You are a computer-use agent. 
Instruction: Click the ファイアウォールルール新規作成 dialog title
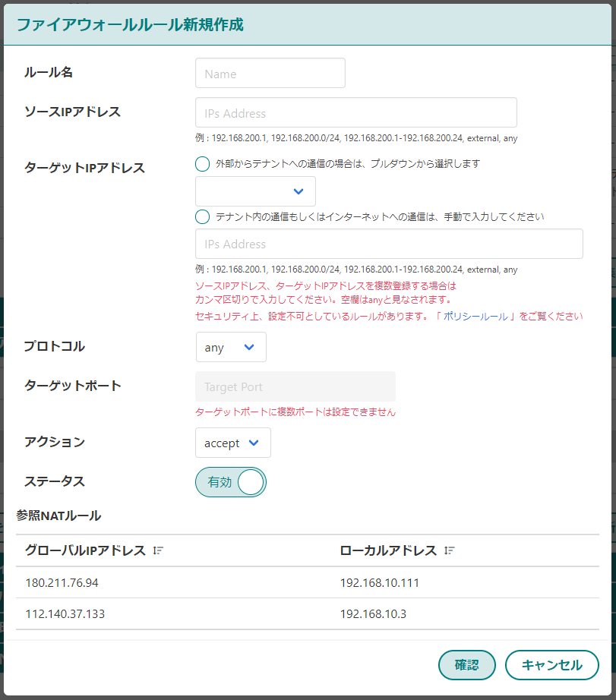tap(130, 24)
